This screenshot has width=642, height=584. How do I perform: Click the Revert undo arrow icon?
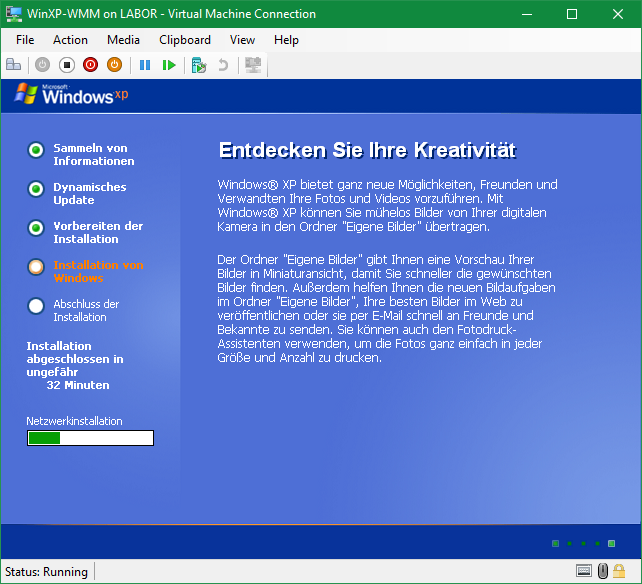(x=223, y=65)
